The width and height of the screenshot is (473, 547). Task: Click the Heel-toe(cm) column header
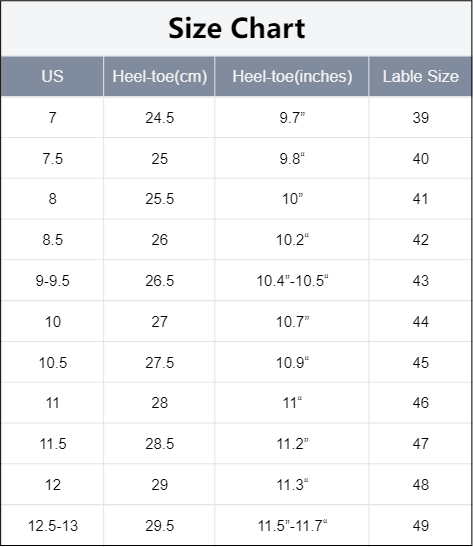[159, 76]
